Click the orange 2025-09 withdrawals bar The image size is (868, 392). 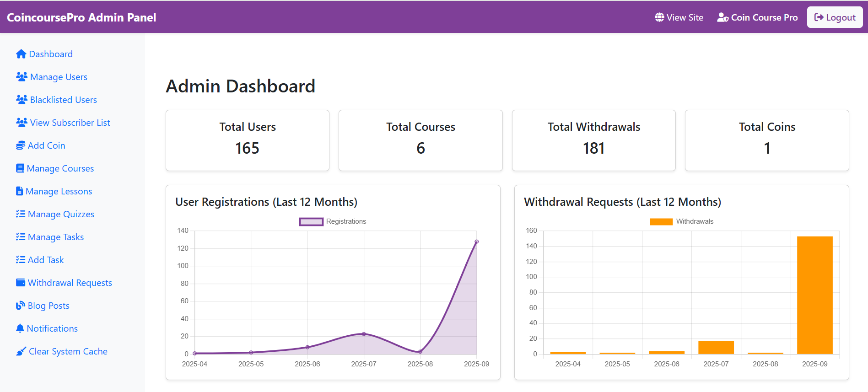(x=814, y=295)
